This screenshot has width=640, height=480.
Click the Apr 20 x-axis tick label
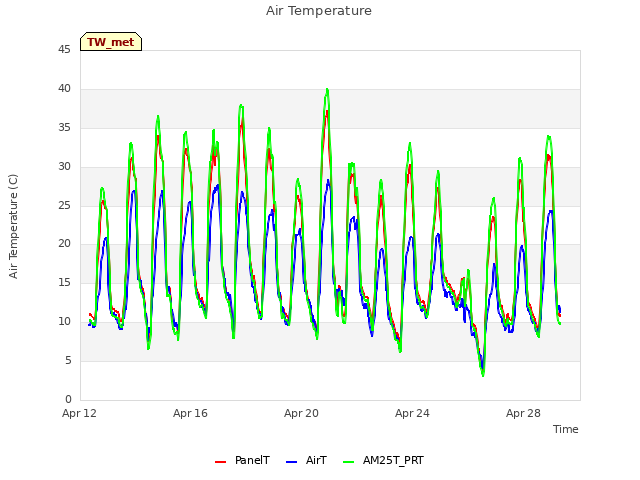[301, 413]
